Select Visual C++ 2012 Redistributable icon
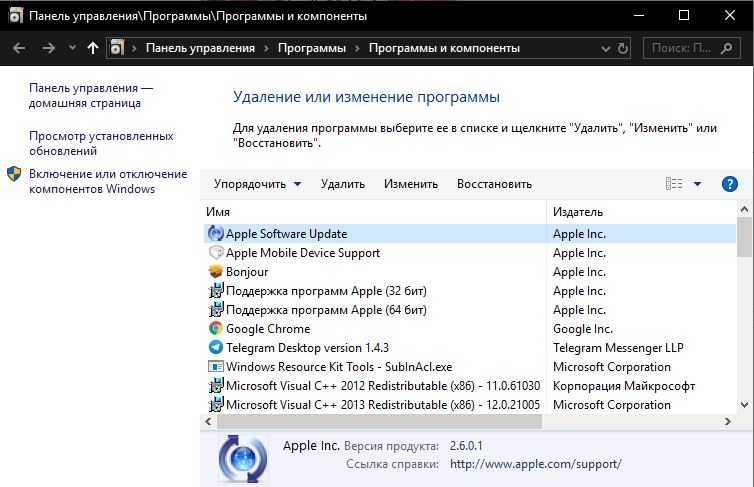The image size is (754, 487). click(216, 386)
